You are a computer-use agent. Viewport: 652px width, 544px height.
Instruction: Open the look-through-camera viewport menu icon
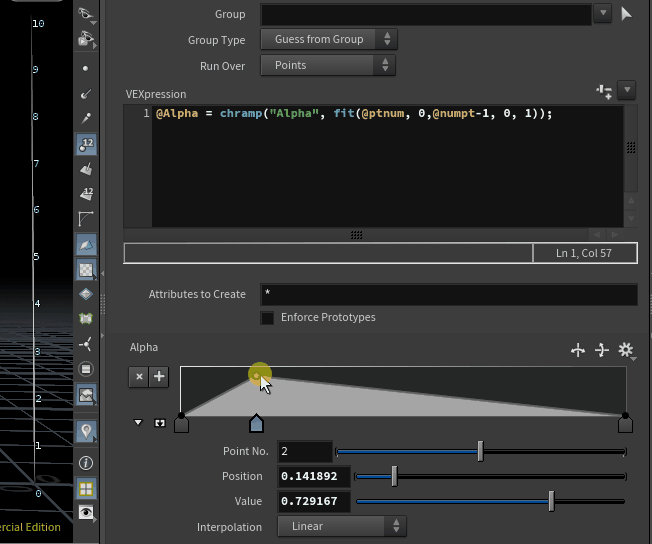point(86,14)
